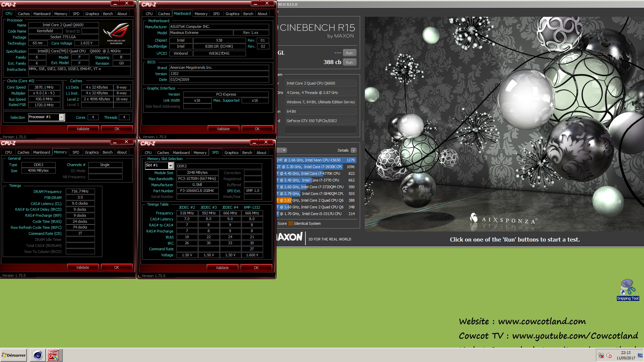
Task: Click the Cinebench taskbar icon
Action: (38, 355)
